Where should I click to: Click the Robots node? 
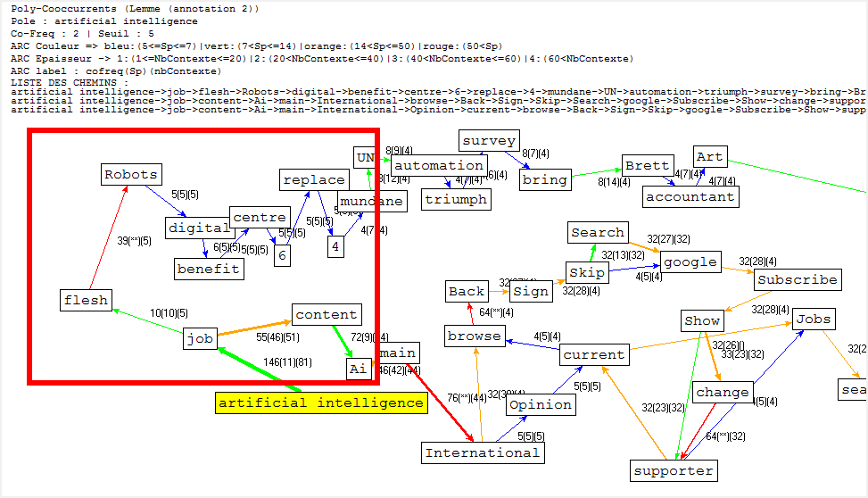(131, 175)
